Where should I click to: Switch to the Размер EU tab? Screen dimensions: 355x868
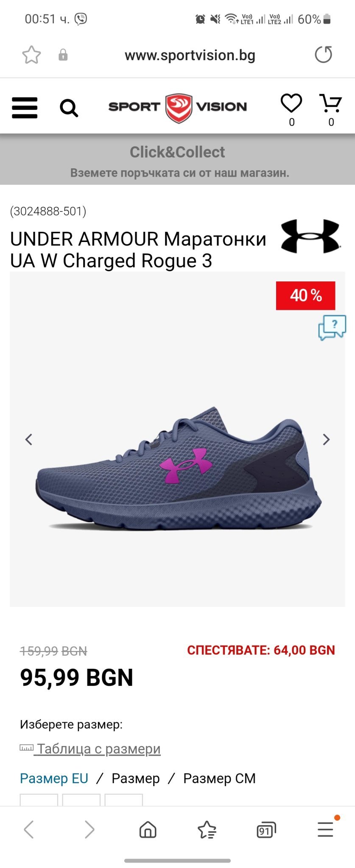54,779
